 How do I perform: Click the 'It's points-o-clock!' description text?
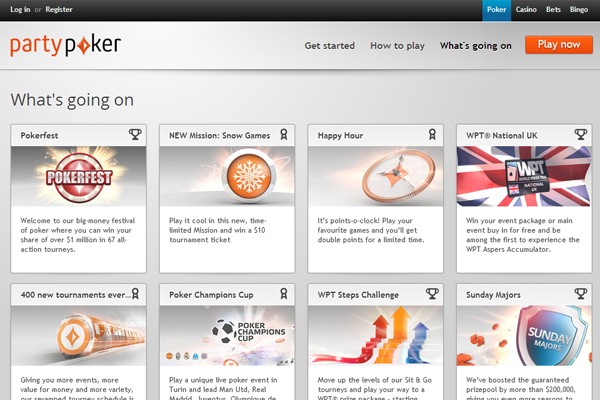tap(371, 230)
